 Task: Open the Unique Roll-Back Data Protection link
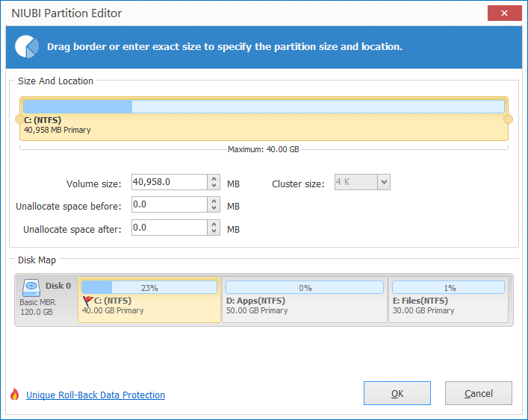(x=96, y=395)
